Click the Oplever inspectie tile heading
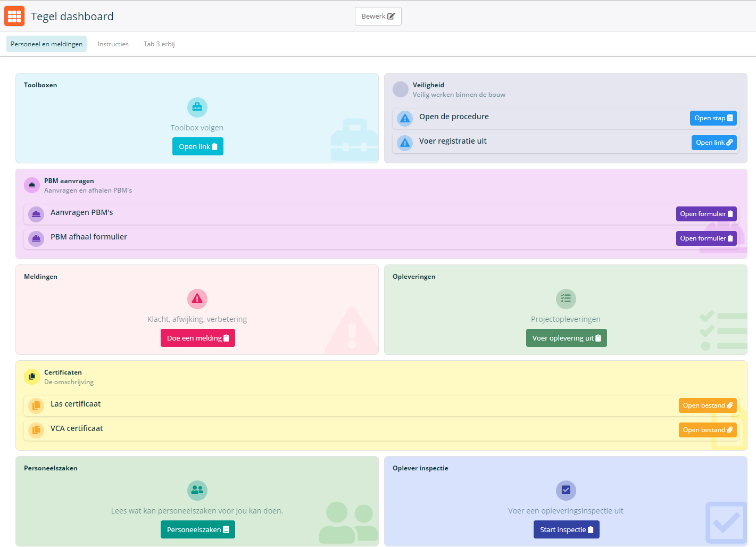 click(420, 468)
